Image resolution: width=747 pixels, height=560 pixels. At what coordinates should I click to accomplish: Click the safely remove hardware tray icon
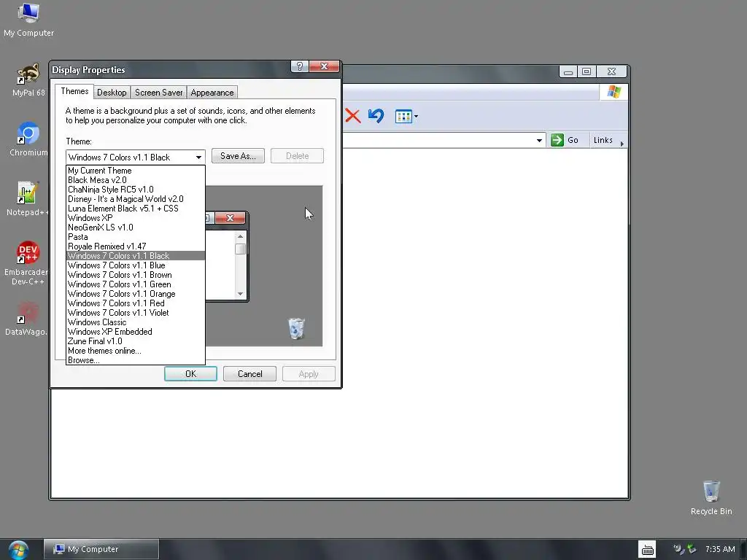pos(692,549)
